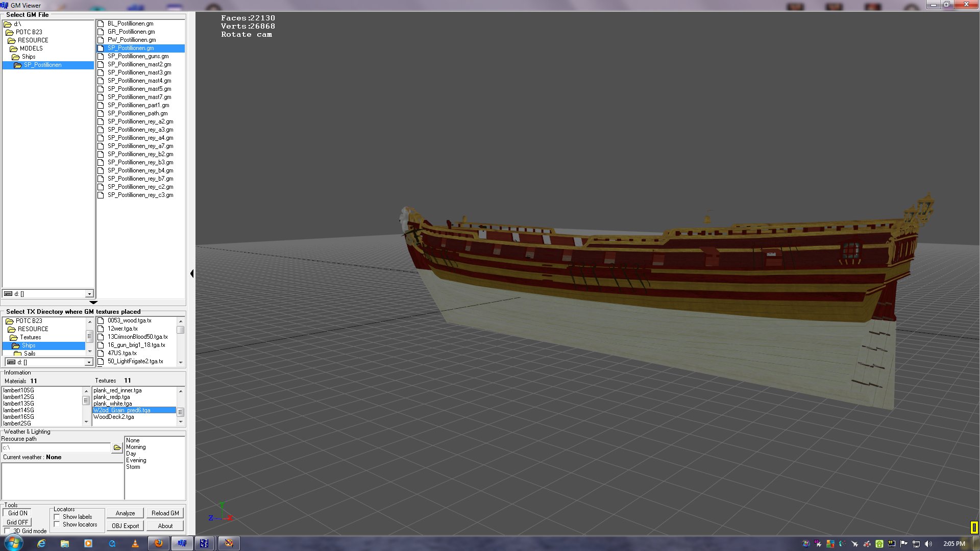Click the TX file list scrollbar up arrow
This screenshot has width=980, height=551.
pos(180,320)
